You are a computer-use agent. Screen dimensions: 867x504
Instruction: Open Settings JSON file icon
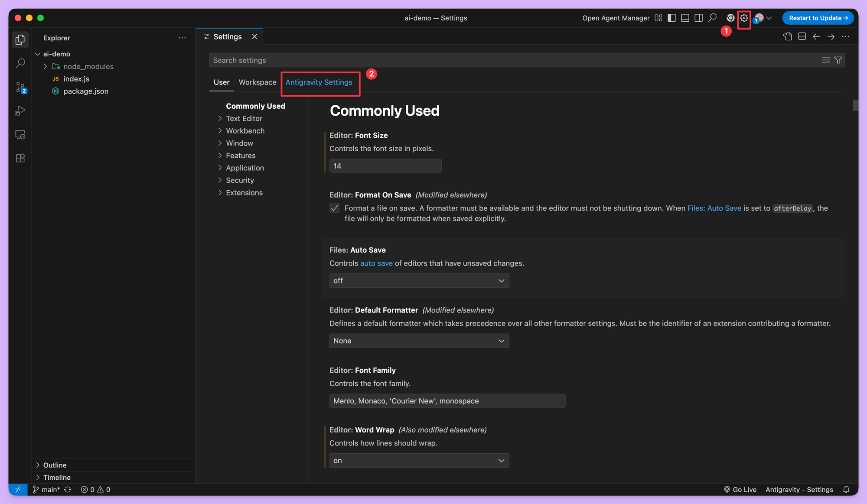[x=787, y=37]
